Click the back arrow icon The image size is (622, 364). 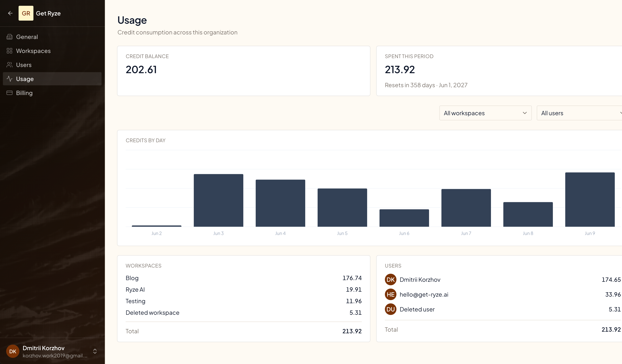[x=10, y=13]
